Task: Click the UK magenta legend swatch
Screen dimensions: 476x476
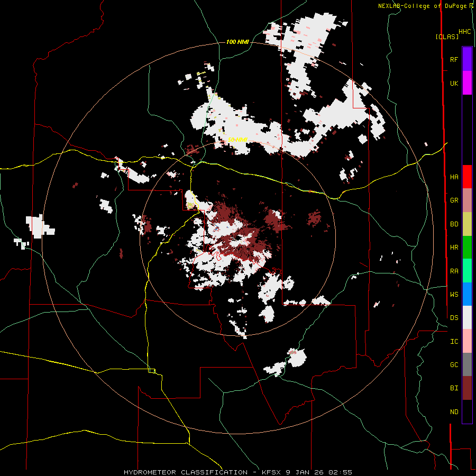Action: (x=467, y=83)
